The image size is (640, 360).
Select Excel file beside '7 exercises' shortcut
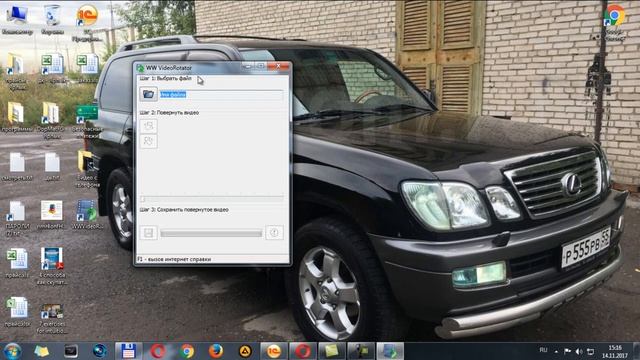[x=17, y=312]
